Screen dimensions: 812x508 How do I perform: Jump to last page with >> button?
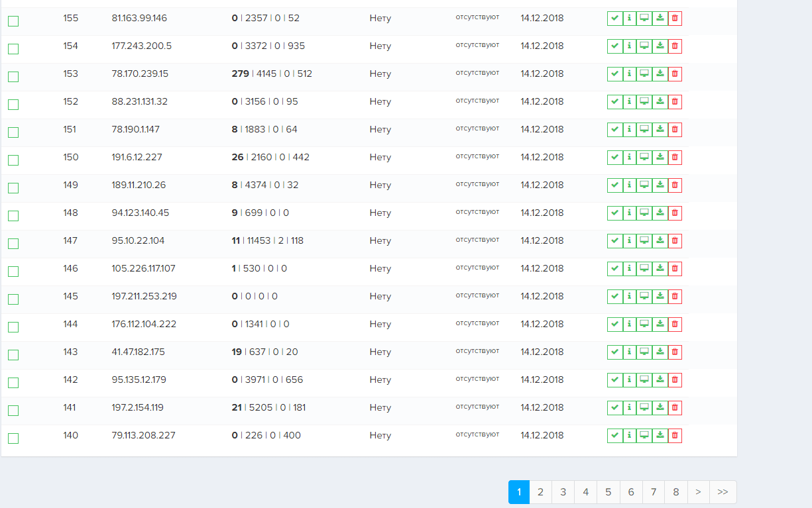(723, 492)
